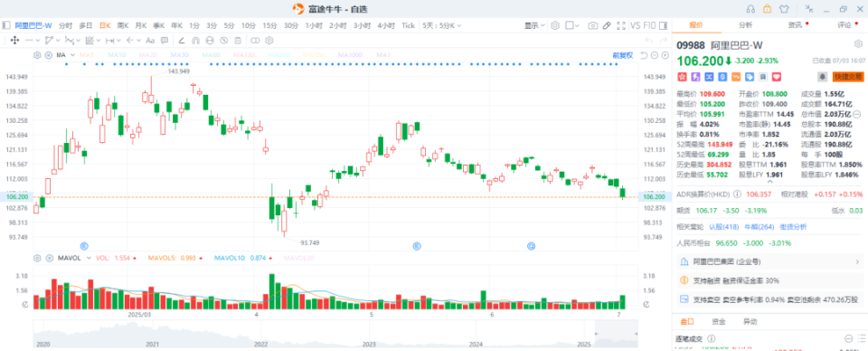Open 牛熊(264) link

pos(758,226)
